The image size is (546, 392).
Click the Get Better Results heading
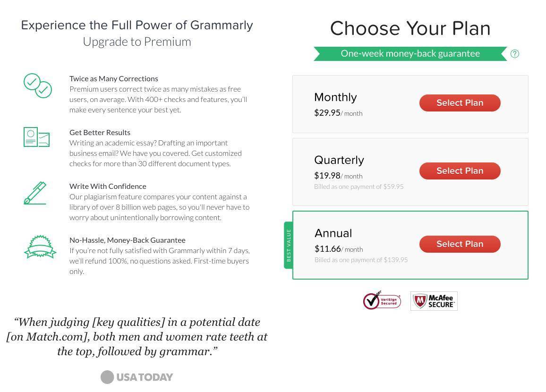click(100, 132)
